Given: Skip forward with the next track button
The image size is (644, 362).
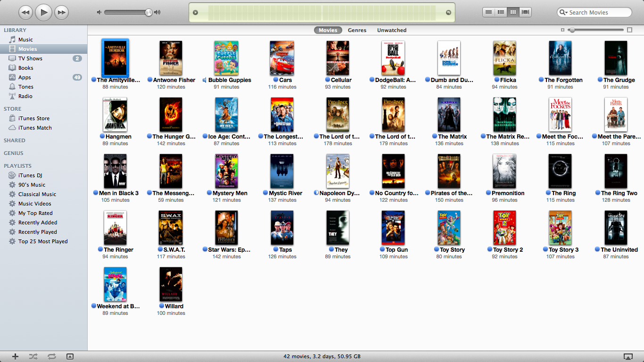Looking at the screenshot, I should (x=61, y=12).
